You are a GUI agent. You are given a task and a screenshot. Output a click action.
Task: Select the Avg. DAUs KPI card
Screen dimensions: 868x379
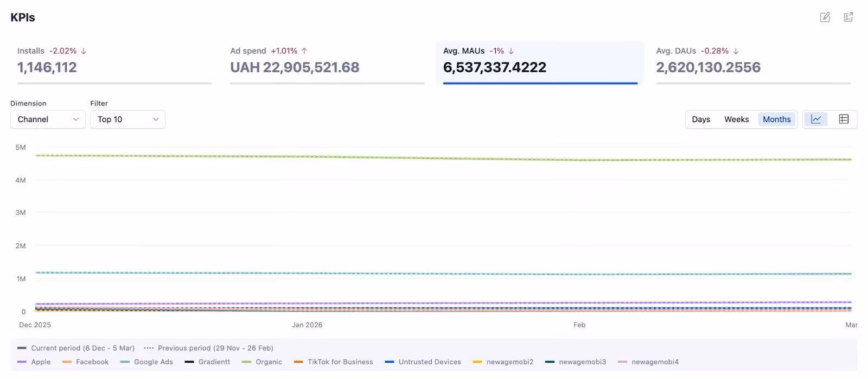(x=753, y=64)
